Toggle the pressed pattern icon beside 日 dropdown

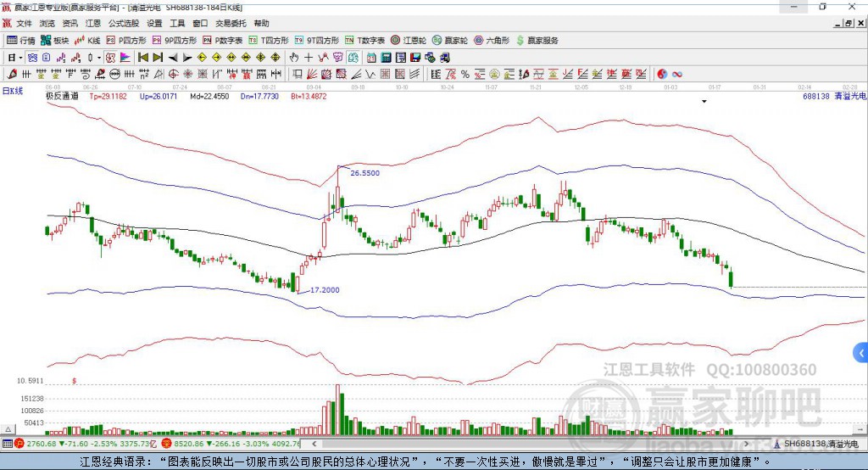point(32,58)
